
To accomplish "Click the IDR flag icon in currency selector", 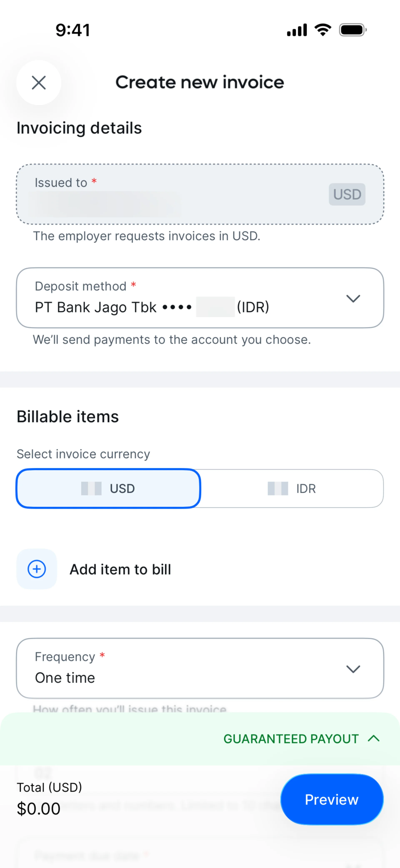I will 278,488.
